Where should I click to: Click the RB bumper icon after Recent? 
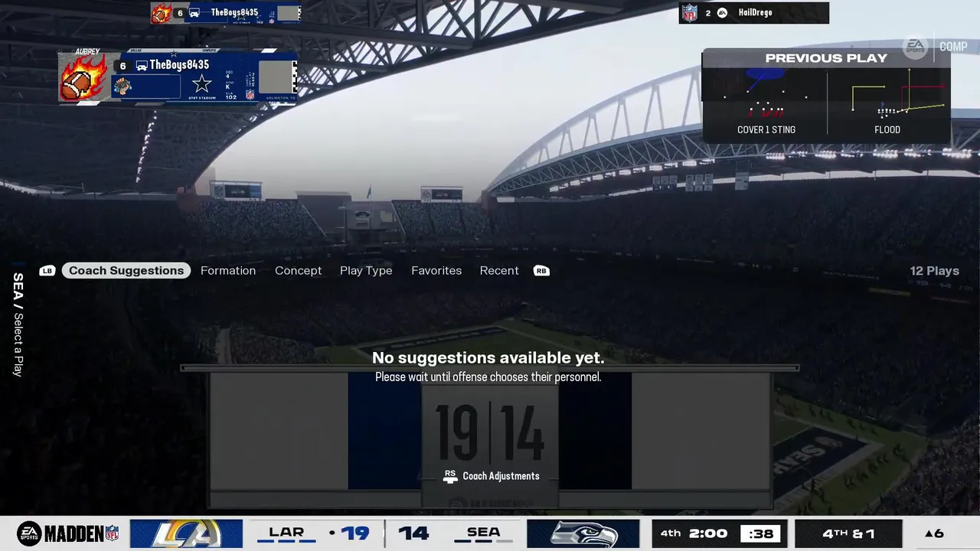(541, 271)
